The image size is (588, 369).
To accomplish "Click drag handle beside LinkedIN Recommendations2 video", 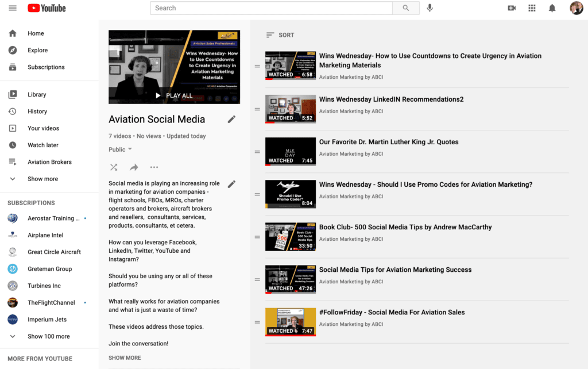I will (257, 109).
